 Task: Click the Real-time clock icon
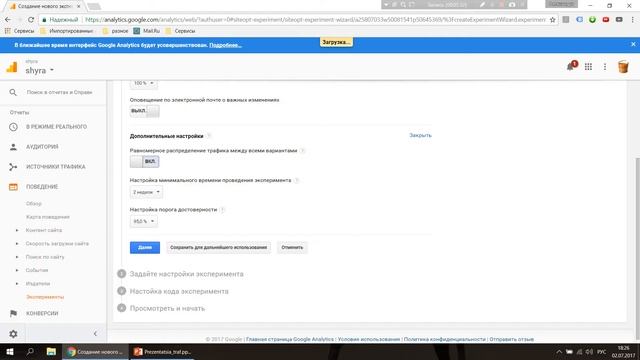pos(13,127)
